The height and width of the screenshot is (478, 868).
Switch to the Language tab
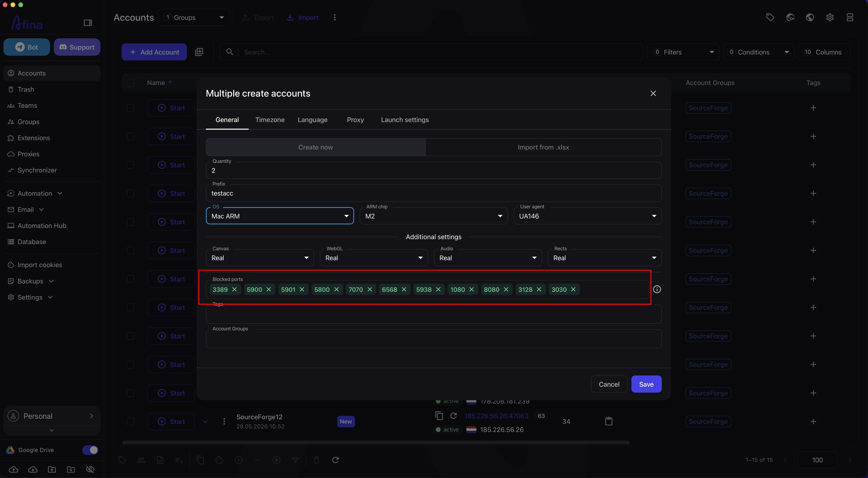312,120
